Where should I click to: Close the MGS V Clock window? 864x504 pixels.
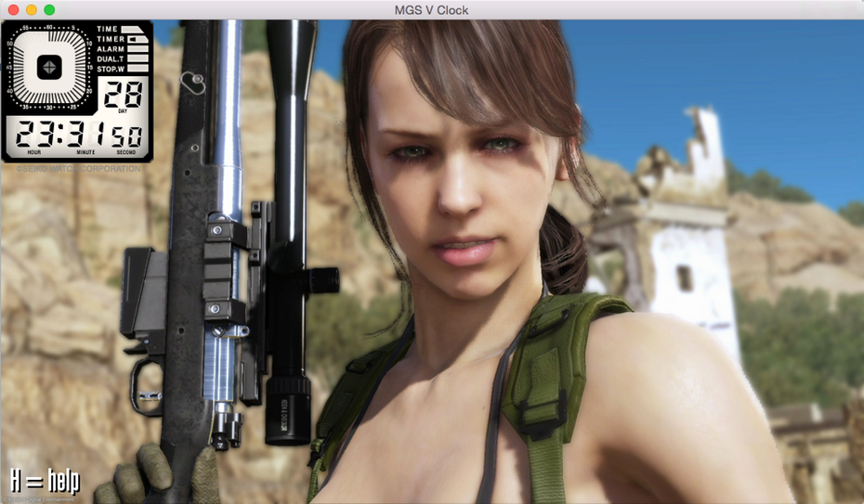tap(14, 10)
